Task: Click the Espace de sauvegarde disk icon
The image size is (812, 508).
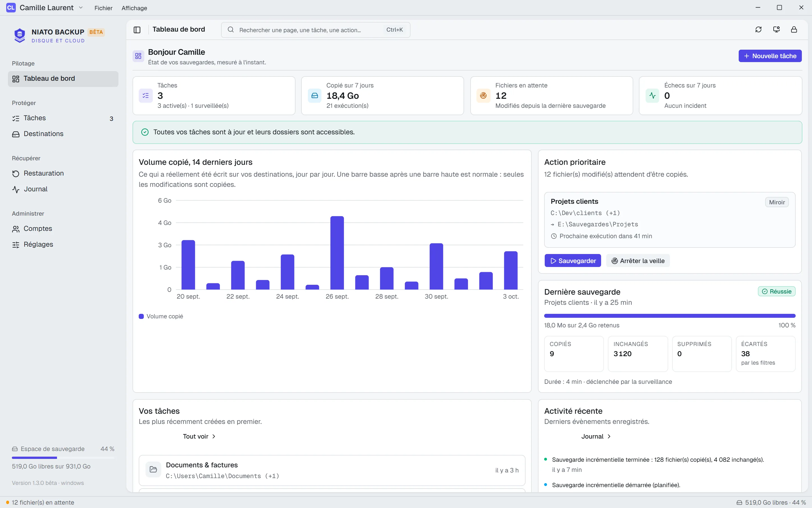Action: 15,449
